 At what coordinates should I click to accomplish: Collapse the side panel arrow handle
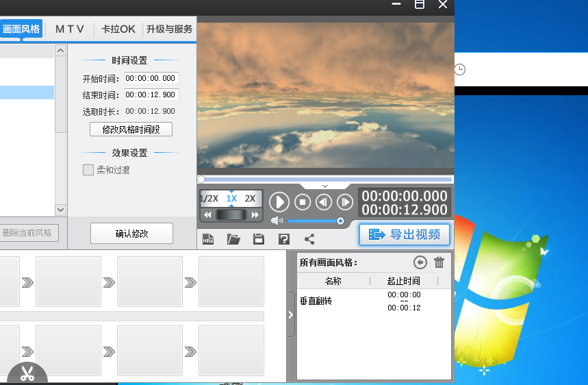291,314
